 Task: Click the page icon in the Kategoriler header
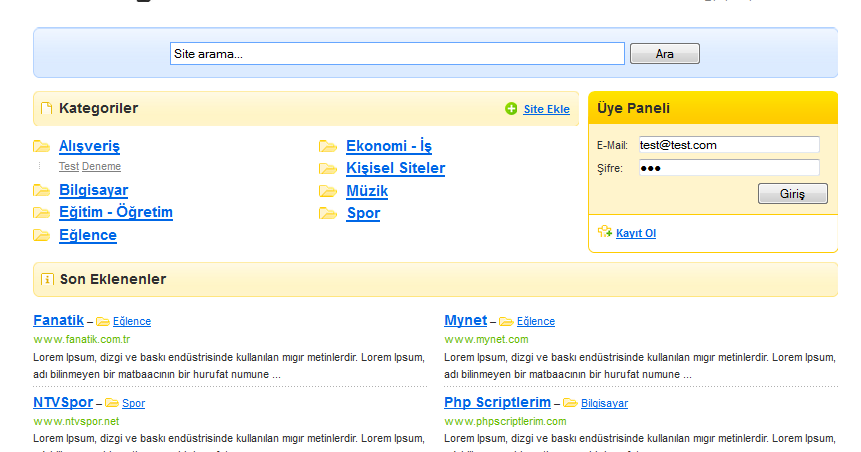(x=47, y=108)
